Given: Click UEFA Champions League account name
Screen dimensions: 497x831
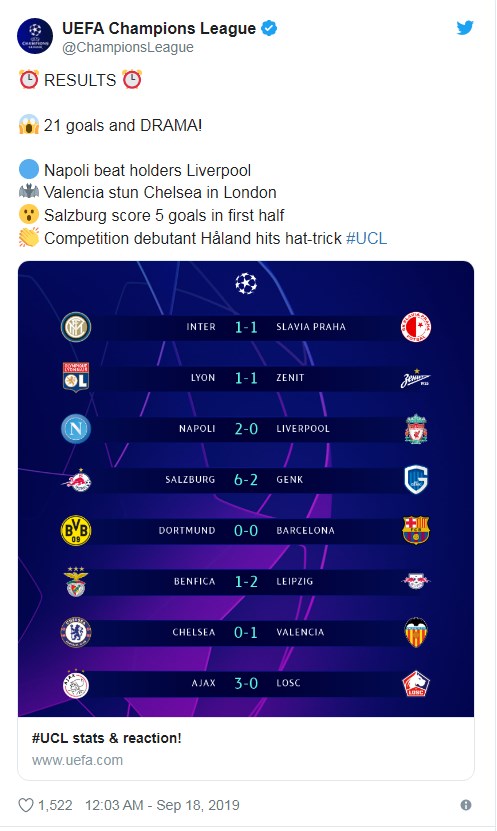Looking at the screenshot, I should pos(159,28).
